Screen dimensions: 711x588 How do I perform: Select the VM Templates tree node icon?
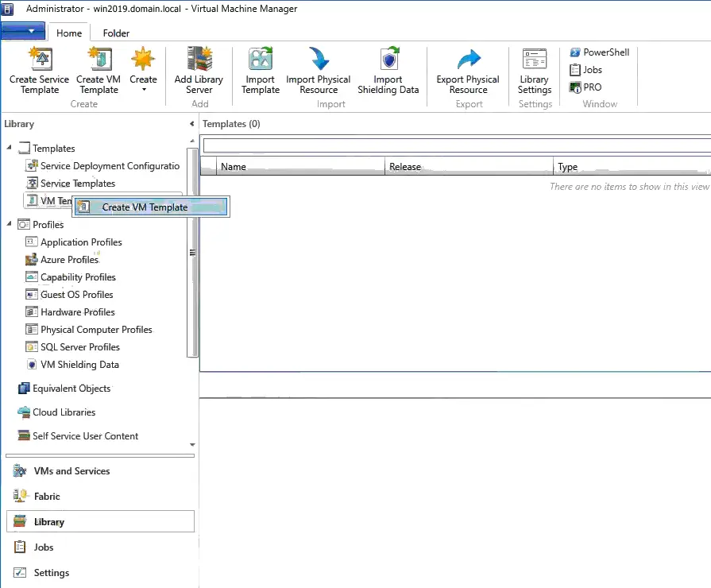click(x=33, y=200)
